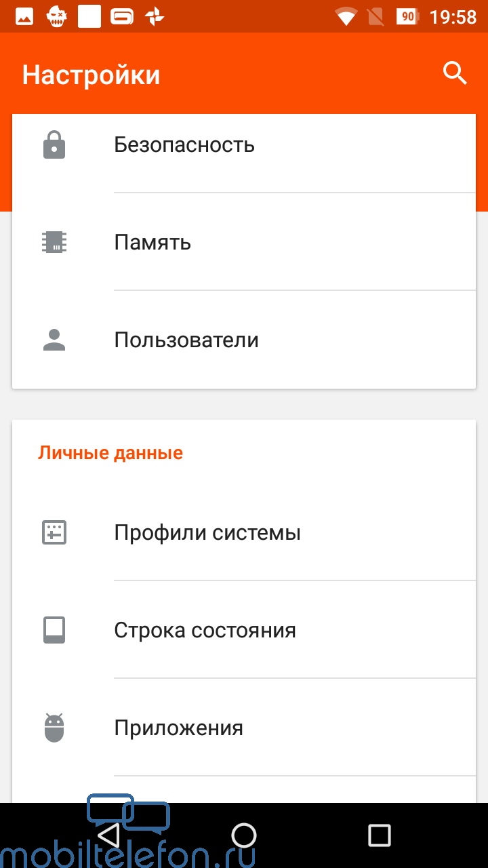The height and width of the screenshot is (868, 488).
Task: Tap the Recent apps square button
Action: [x=380, y=835]
